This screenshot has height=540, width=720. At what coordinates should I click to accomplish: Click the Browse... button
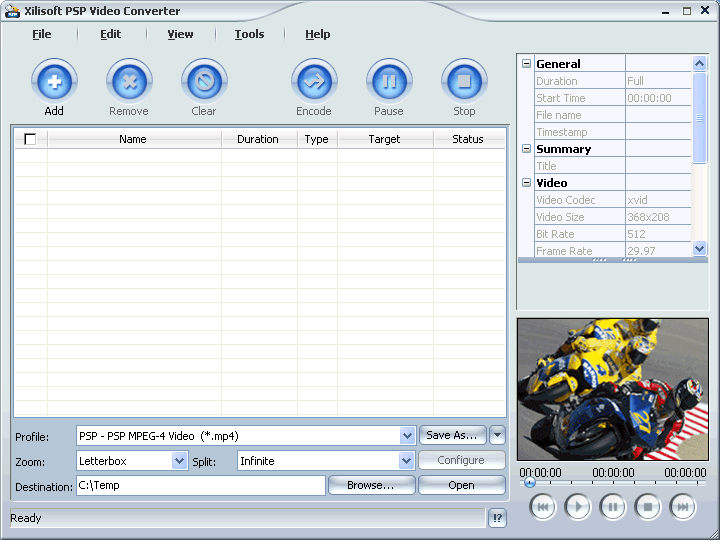[370, 485]
